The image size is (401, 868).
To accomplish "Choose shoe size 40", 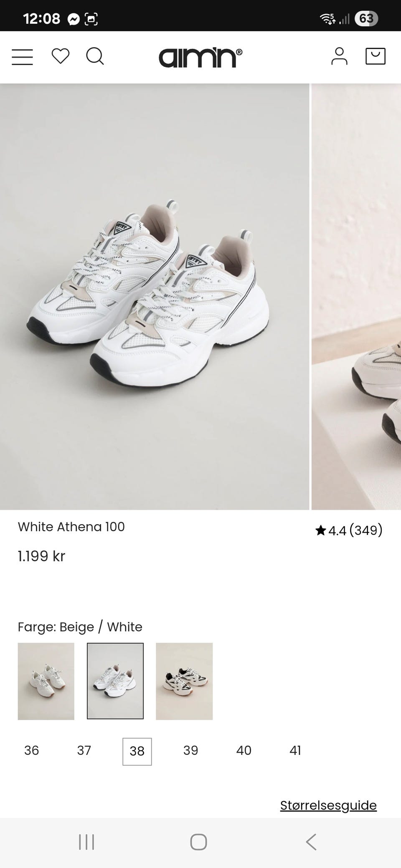I will click(244, 750).
